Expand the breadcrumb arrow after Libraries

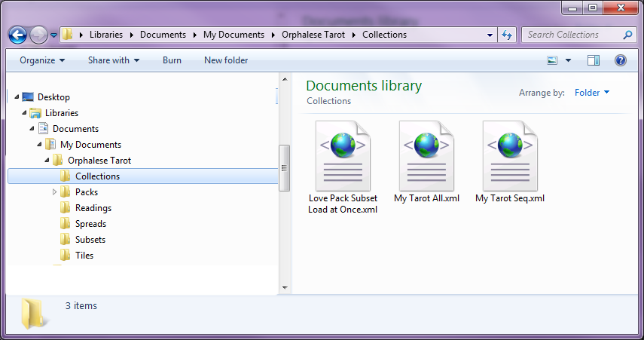pos(131,35)
